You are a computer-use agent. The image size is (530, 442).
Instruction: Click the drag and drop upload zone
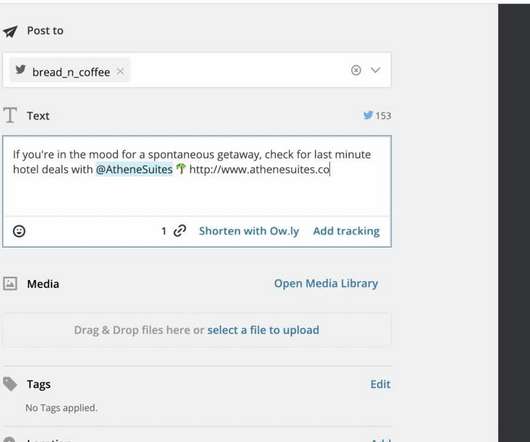pyautogui.click(x=197, y=330)
